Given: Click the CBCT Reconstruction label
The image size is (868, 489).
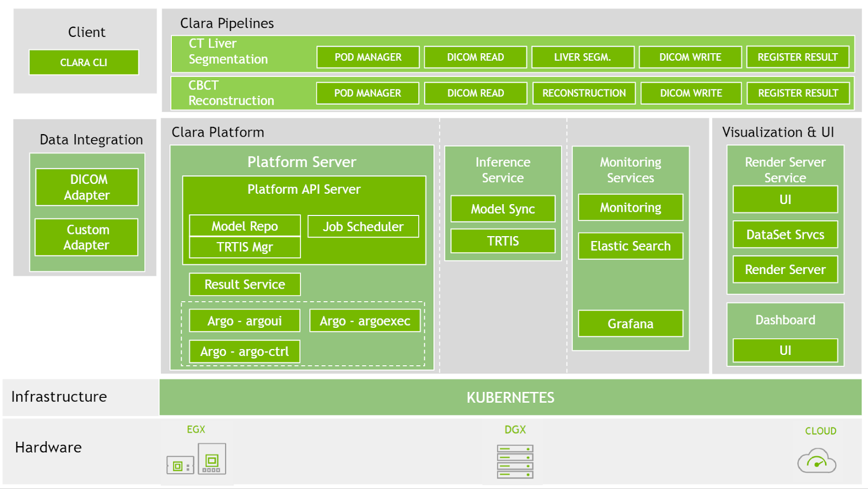Looking at the screenshot, I should tap(231, 93).
